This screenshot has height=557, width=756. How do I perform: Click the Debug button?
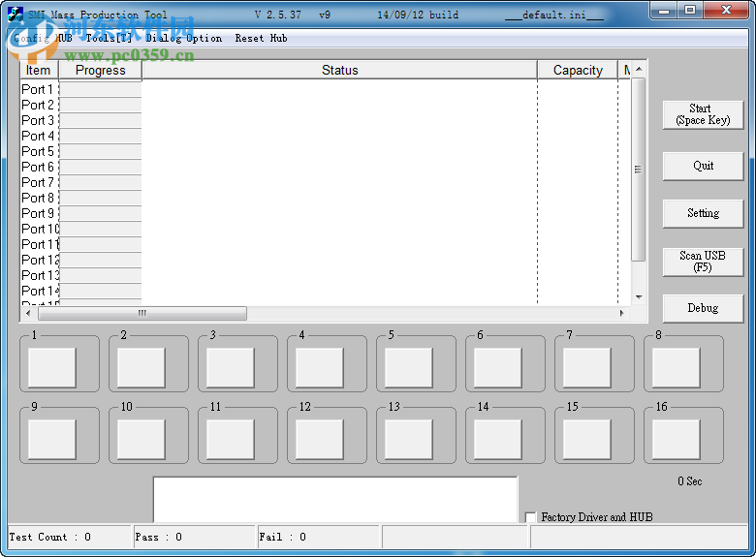tap(703, 308)
